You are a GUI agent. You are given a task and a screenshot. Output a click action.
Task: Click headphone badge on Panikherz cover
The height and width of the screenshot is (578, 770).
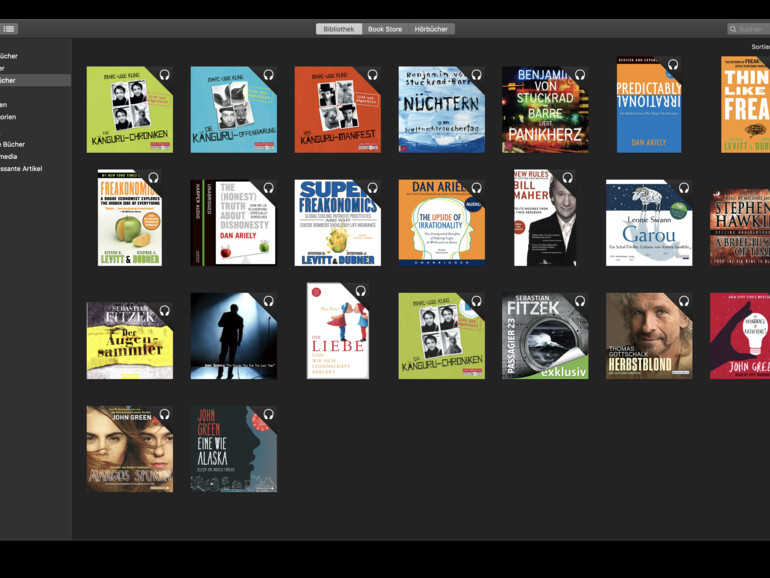(580, 75)
